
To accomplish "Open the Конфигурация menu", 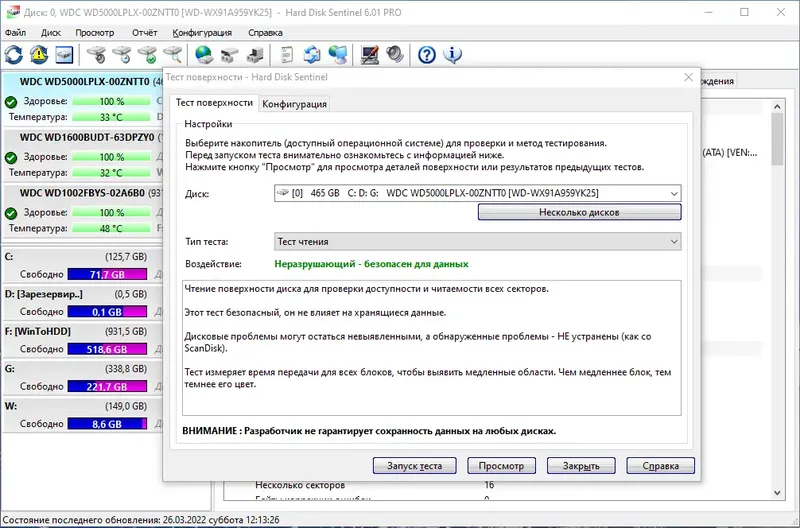I will [x=202, y=33].
